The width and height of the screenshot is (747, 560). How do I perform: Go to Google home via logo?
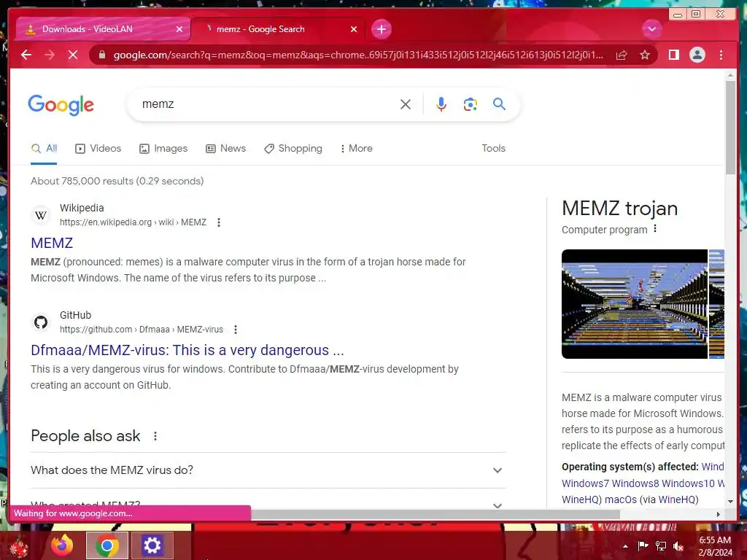tap(61, 104)
